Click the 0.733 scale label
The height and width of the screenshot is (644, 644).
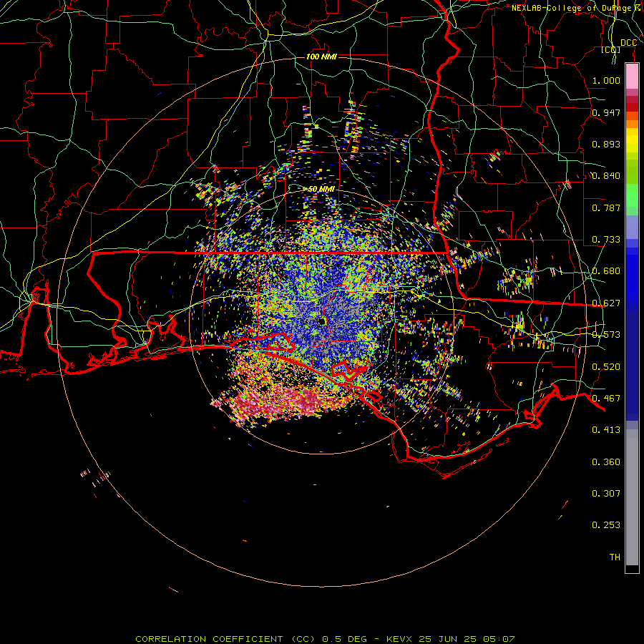(x=606, y=240)
